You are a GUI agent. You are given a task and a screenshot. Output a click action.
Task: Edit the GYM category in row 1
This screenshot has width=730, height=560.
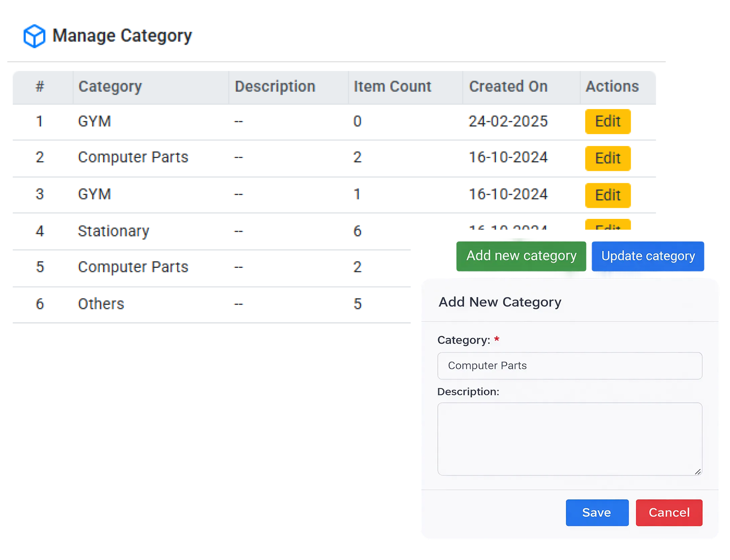[x=608, y=122]
